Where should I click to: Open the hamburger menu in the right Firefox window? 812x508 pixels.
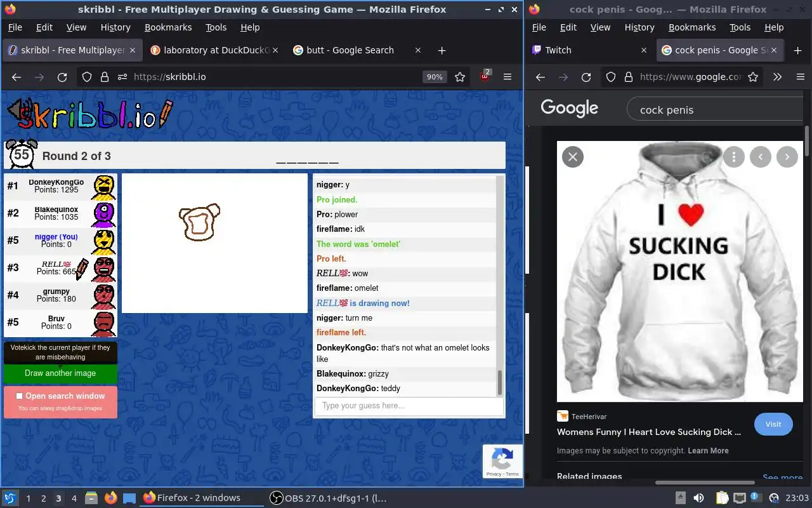point(801,77)
